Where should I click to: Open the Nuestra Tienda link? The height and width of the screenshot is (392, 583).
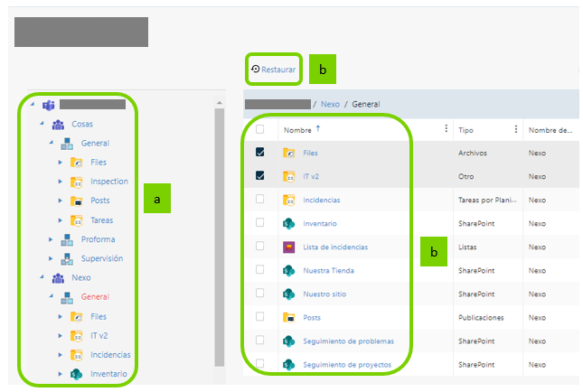(329, 270)
